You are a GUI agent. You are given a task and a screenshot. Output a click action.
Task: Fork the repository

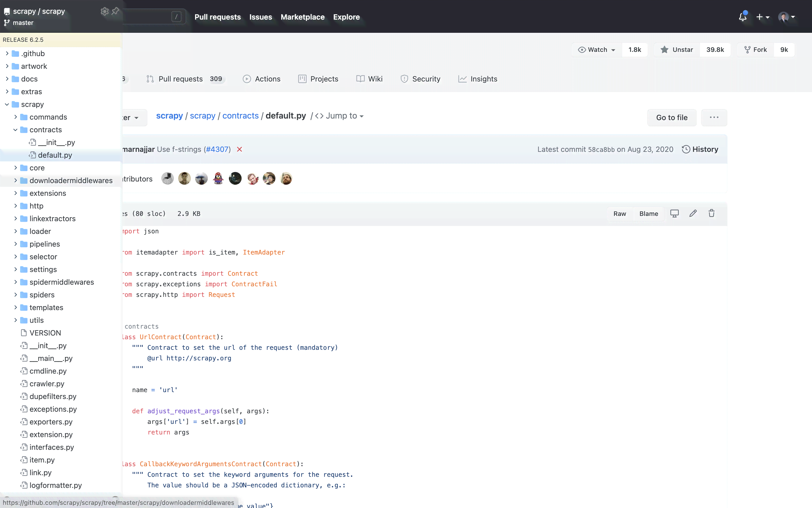pos(756,50)
